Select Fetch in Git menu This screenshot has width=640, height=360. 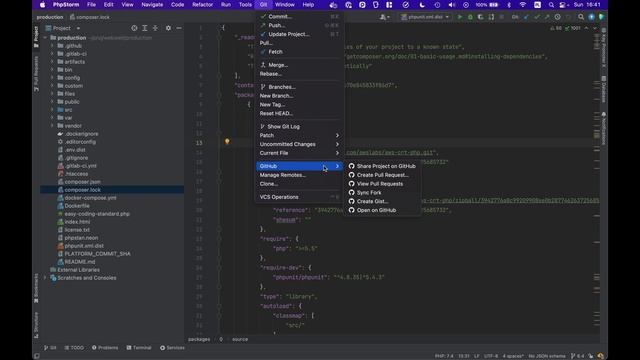[x=299, y=52]
